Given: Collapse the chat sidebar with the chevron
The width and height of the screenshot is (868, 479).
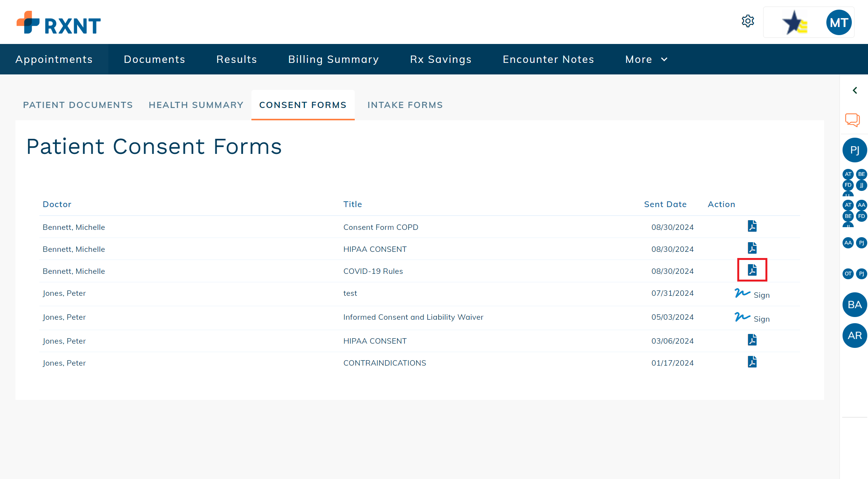Looking at the screenshot, I should pos(855,90).
